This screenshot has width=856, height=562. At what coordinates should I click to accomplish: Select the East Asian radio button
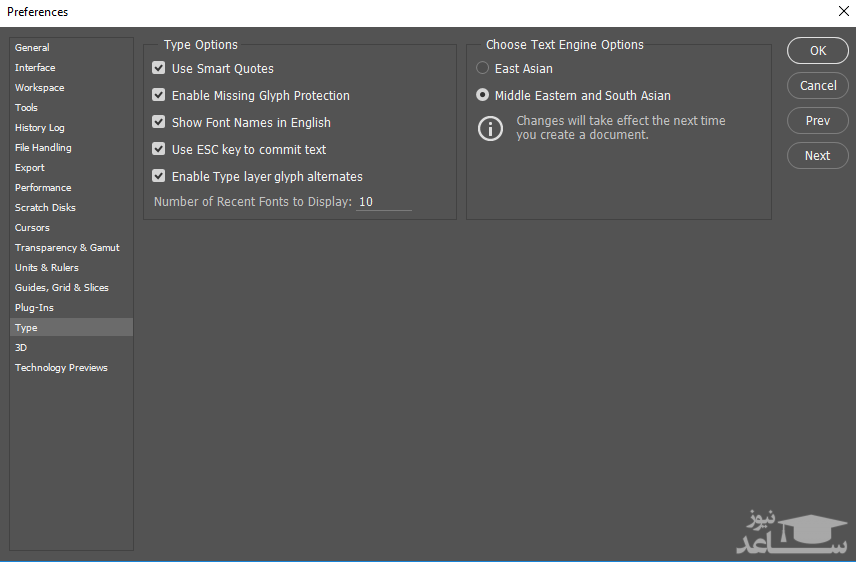(483, 69)
